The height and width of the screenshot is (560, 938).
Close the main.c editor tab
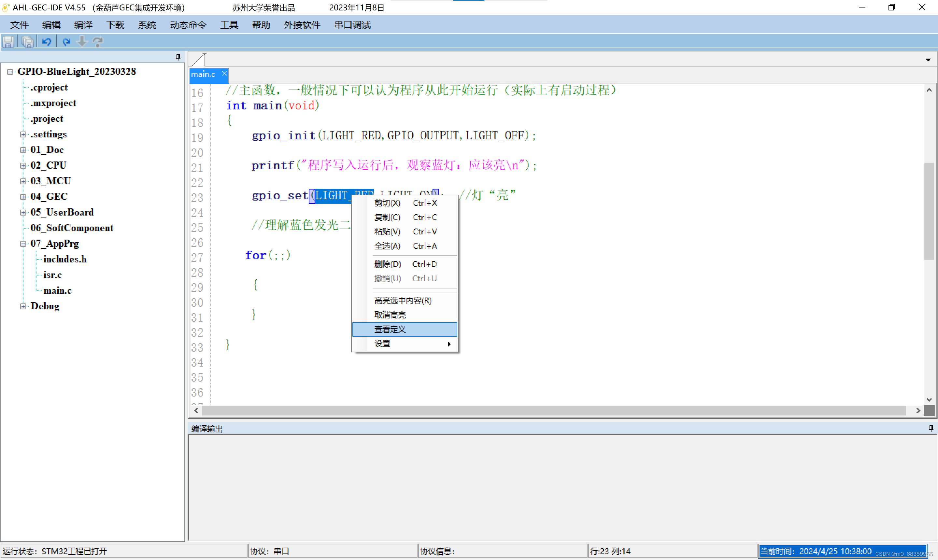(224, 74)
